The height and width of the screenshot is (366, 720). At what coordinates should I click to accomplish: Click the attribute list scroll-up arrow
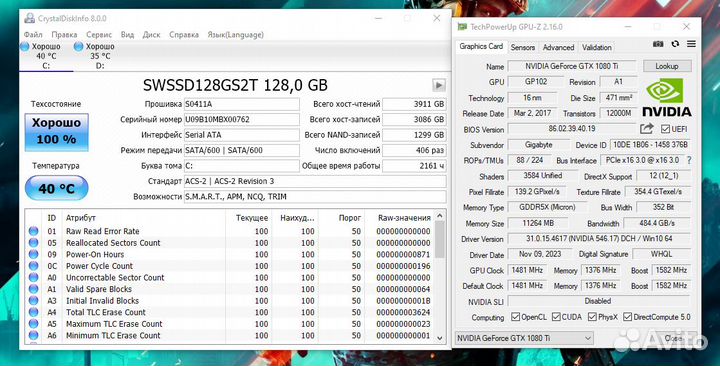439,216
